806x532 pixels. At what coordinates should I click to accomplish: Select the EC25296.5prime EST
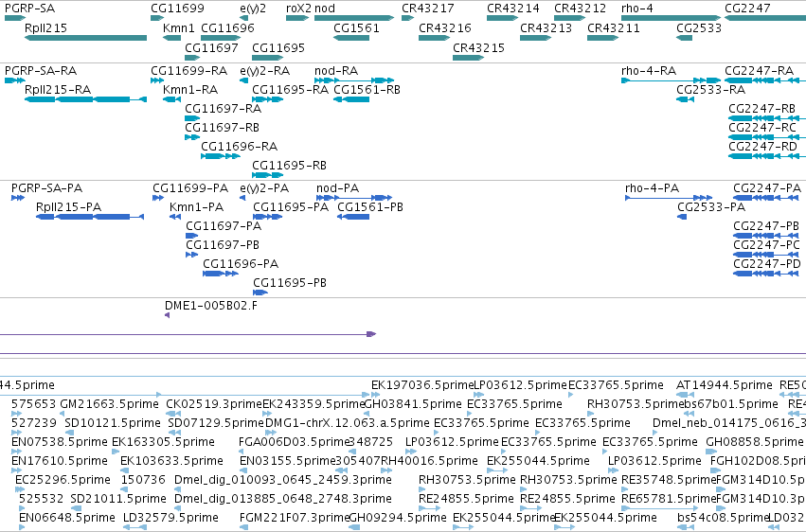tap(19, 489)
